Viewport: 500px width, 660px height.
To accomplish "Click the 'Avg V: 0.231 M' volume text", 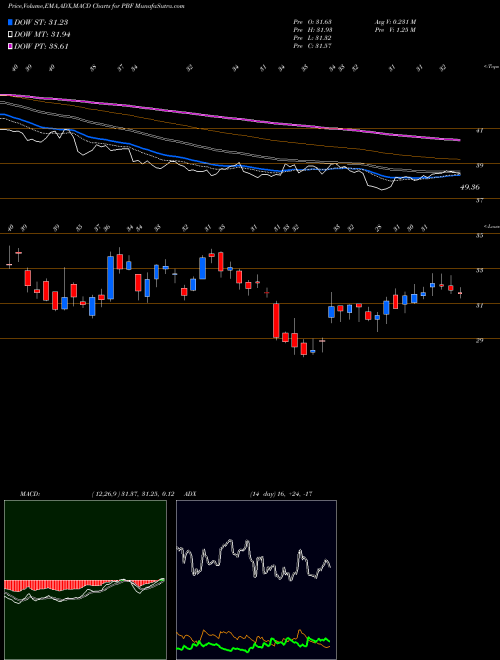I will [x=395, y=21].
